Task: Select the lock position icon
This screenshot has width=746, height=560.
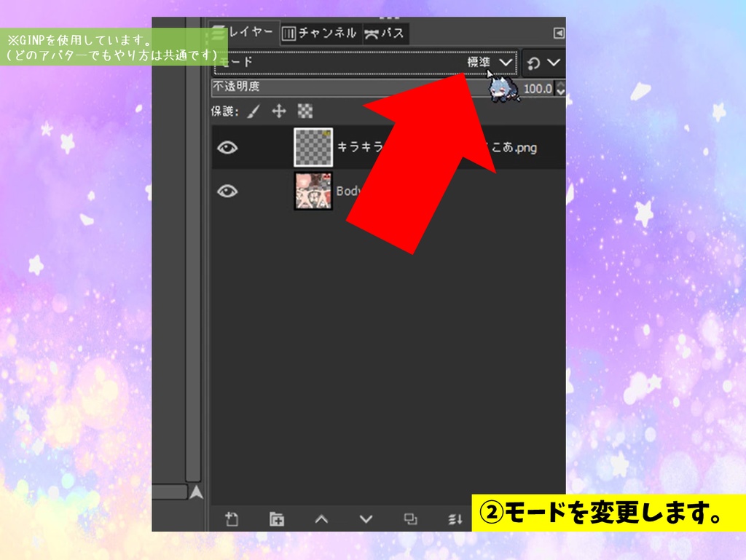Action: click(x=278, y=111)
